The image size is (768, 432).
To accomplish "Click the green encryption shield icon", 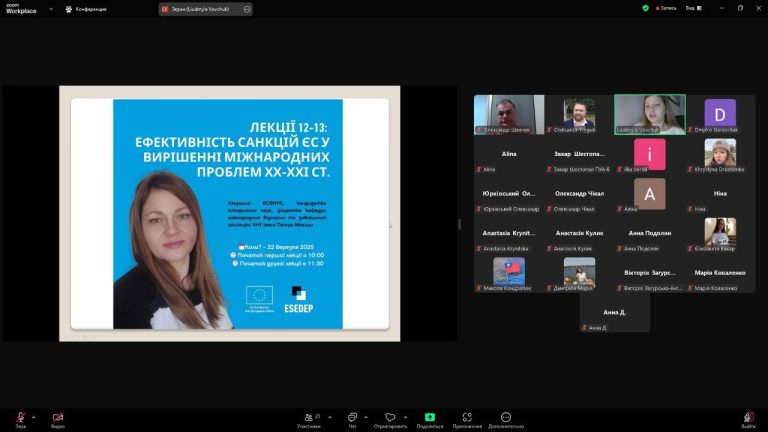I will pyautogui.click(x=645, y=8).
